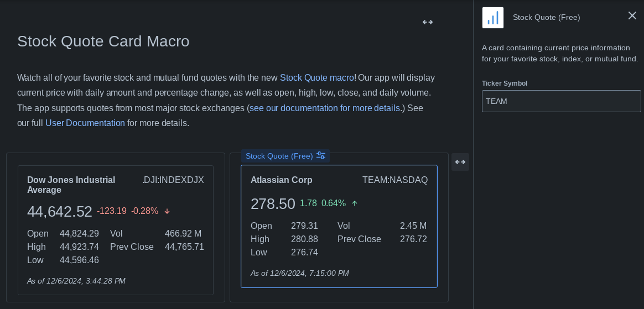Select the Dow Jones Industrial Average card

(x=116, y=230)
